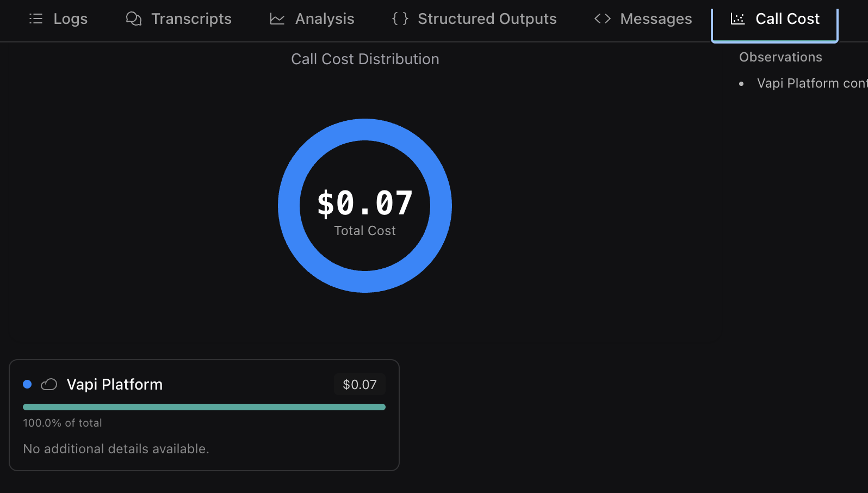Click the Observations heading

(780, 57)
